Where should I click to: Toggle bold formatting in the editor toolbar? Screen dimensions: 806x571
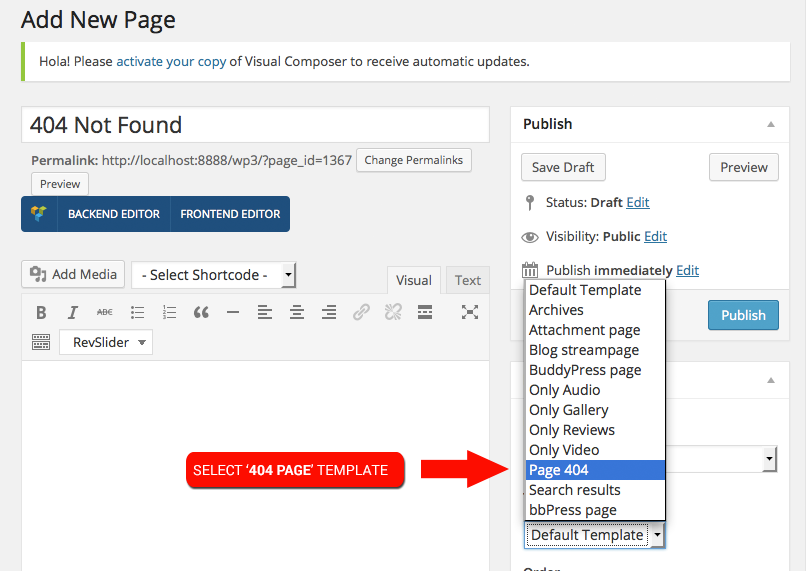pos(41,312)
